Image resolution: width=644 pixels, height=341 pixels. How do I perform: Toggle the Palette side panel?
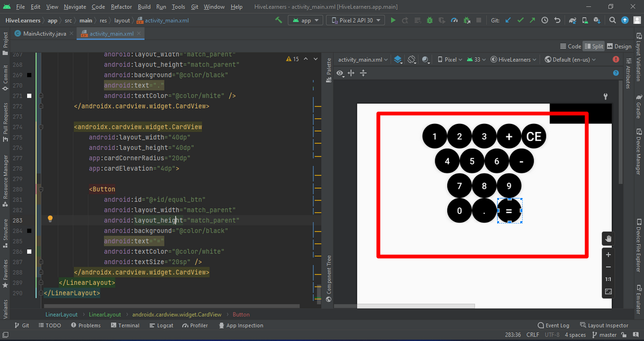(x=329, y=70)
